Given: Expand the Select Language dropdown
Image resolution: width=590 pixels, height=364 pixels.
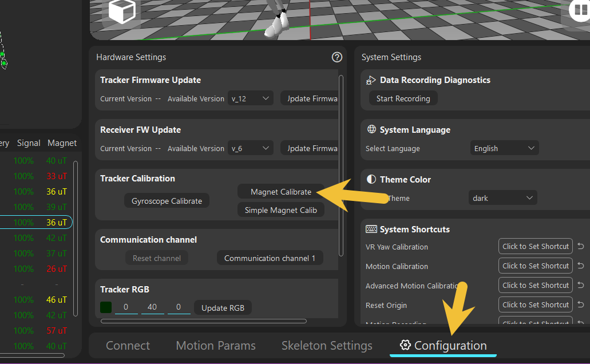Looking at the screenshot, I should [x=504, y=148].
